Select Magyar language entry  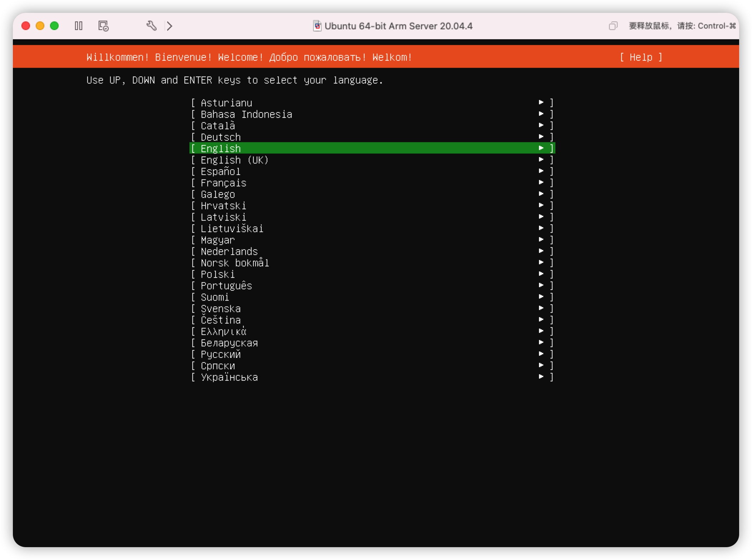pyautogui.click(x=372, y=240)
